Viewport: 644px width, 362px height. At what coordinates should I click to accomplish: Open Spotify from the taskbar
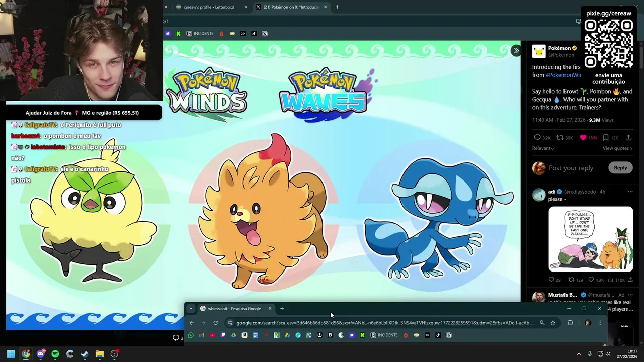[x=55, y=354]
